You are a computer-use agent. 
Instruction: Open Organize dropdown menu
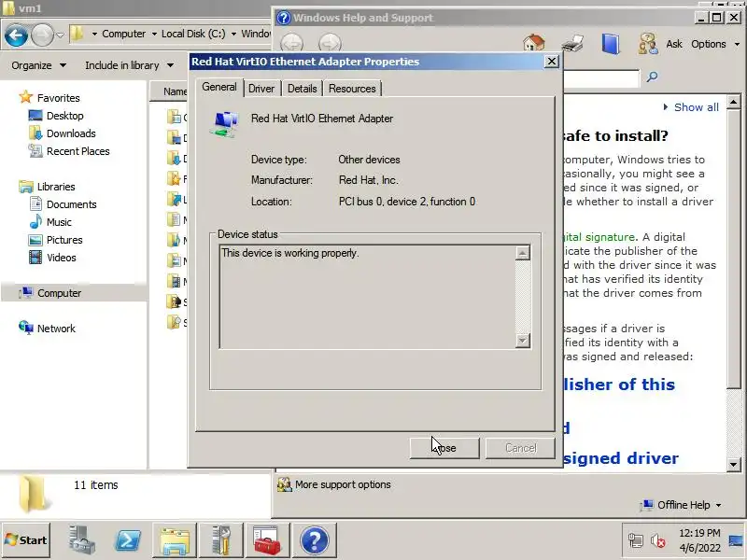[x=38, y=65]
